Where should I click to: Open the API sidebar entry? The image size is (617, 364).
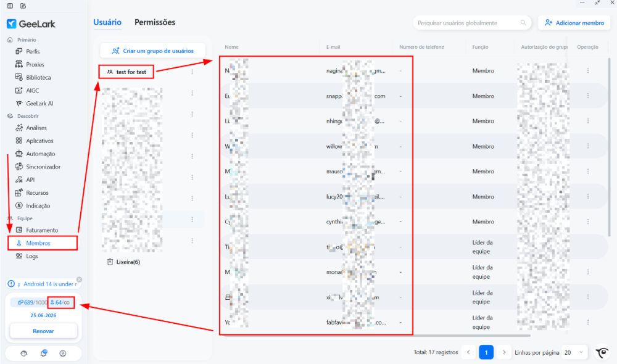click(x=25, y=180)
